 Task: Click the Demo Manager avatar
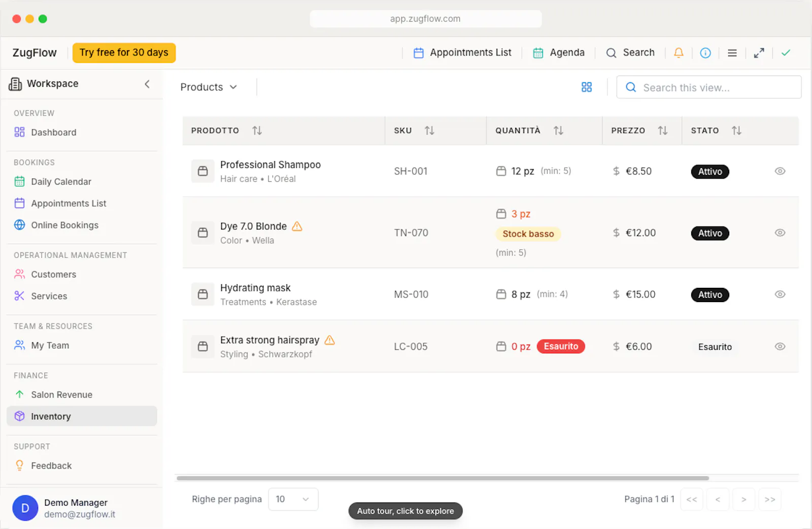click(x=25, y=508)
